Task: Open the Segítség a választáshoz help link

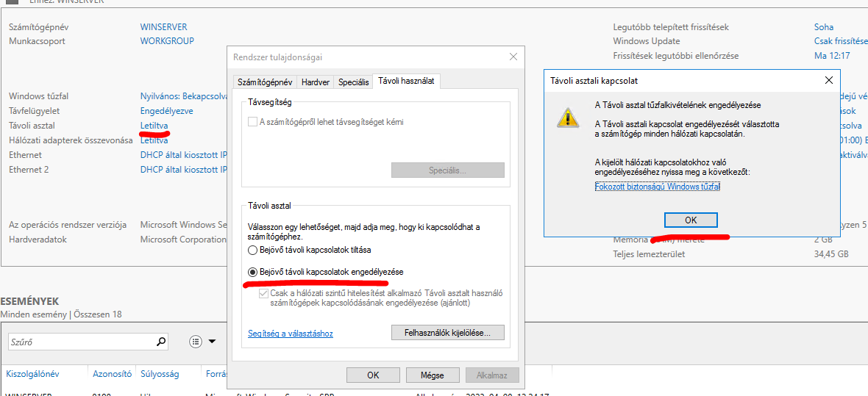Action: (291, 334)
